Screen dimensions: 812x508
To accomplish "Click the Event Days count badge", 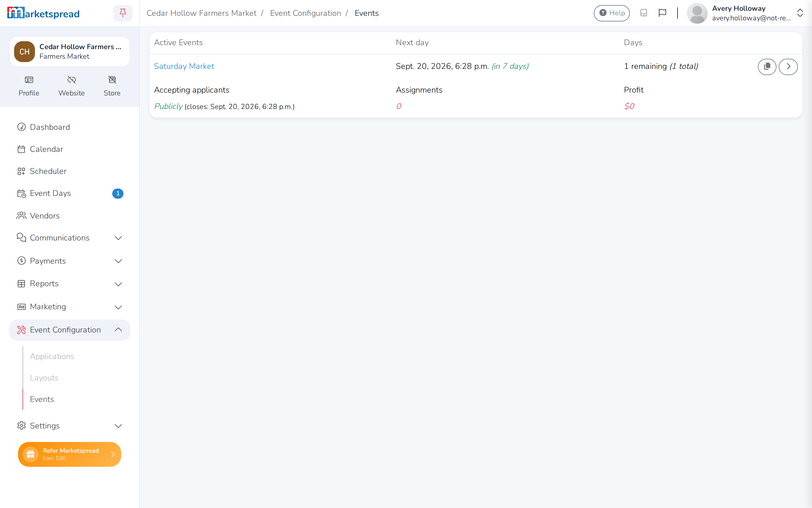I will coord(118,194).
